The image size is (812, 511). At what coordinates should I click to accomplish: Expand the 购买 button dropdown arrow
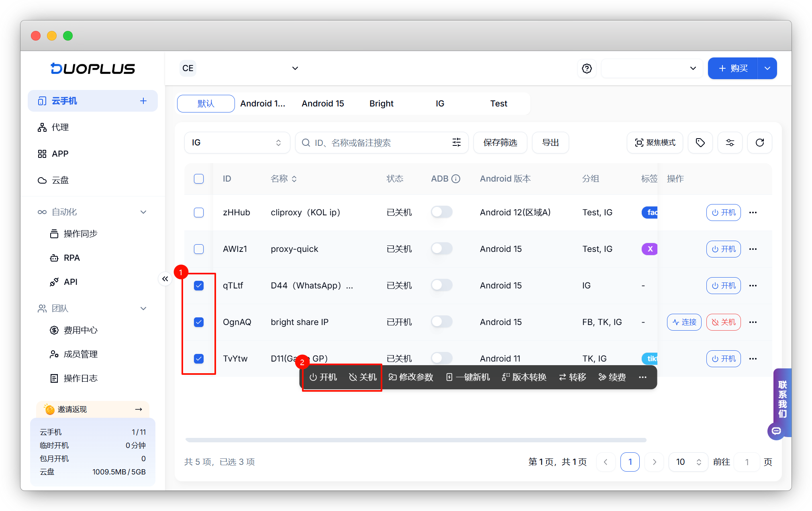click(x=767, y=68)
